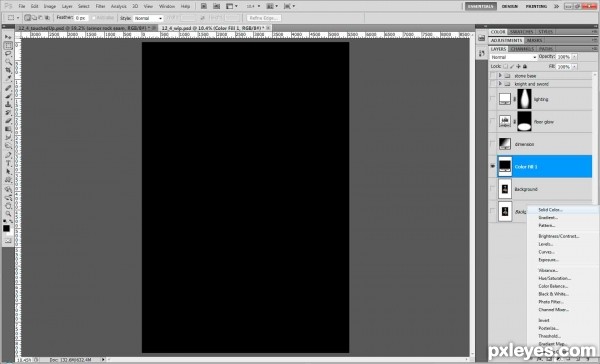The image size is (600, 364).
Task: Select the Path Selection tool
Action: [8, 172]
